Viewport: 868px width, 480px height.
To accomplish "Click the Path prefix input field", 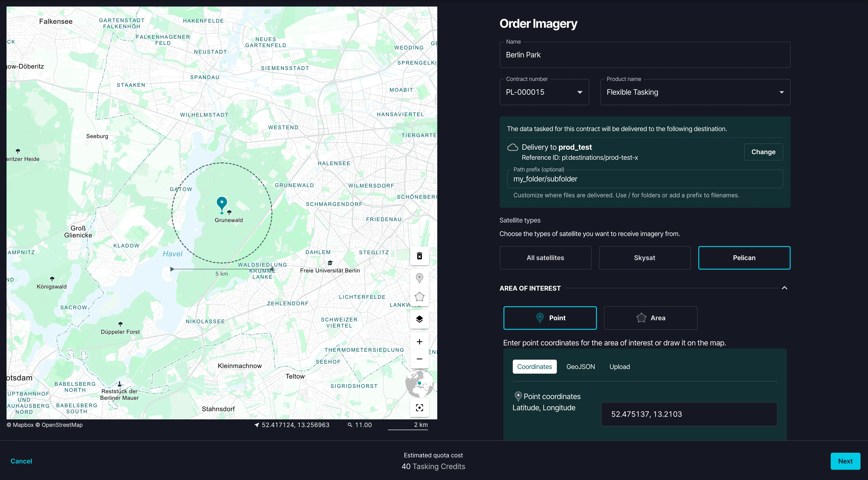I will tap(645, 179).
